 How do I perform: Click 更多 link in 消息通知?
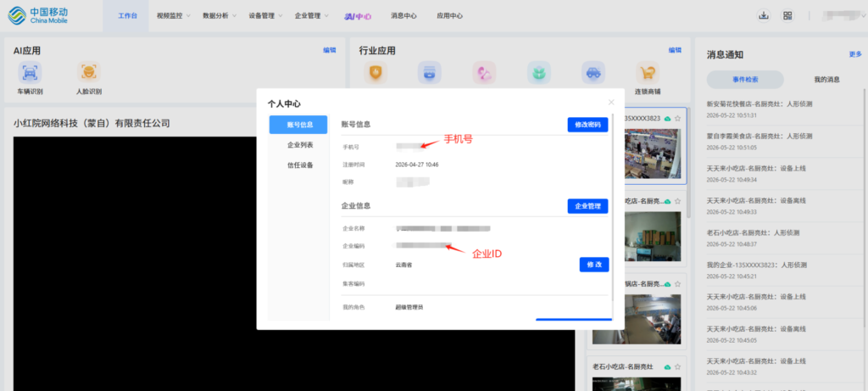pos(855,54)
